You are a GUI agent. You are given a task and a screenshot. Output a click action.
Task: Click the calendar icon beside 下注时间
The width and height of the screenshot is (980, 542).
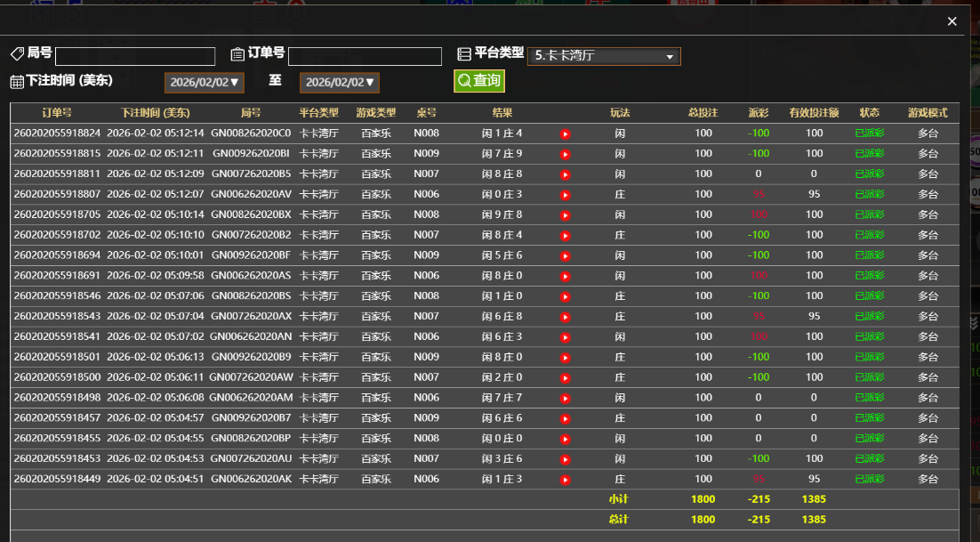click(17, 82)
